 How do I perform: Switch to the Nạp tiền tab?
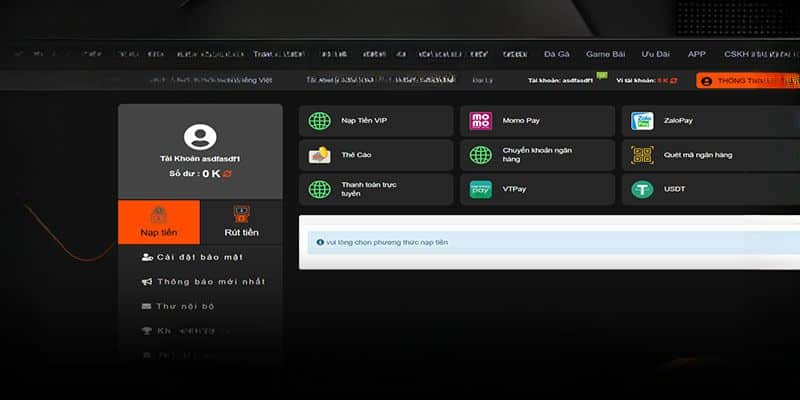pyautogui.click(x=158, y=222)
